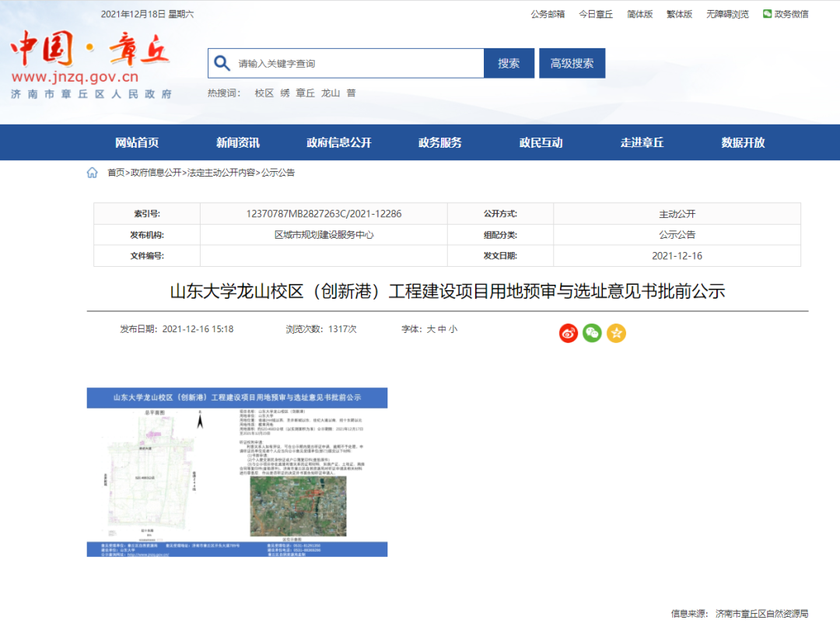
Task: Click the 发文日期 value 2021-12-16
Action: click(677, 256)
